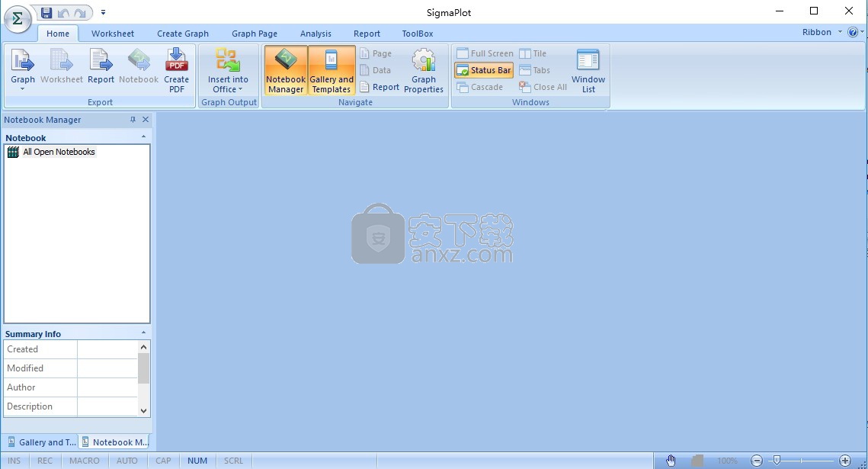
Task: Click the 100% zoom level label
Action: (727, 461)
